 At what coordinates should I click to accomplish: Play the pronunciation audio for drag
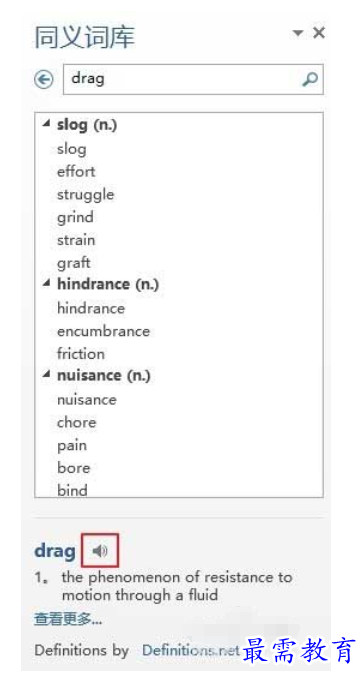point(100,551)
